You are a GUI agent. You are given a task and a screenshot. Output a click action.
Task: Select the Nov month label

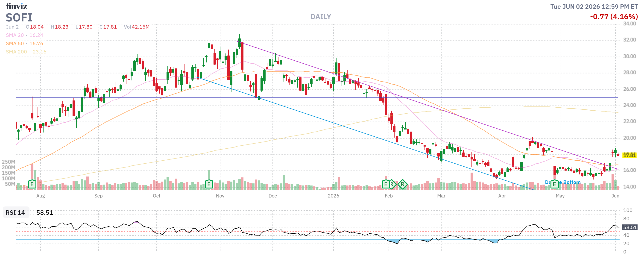coord(220,196)
